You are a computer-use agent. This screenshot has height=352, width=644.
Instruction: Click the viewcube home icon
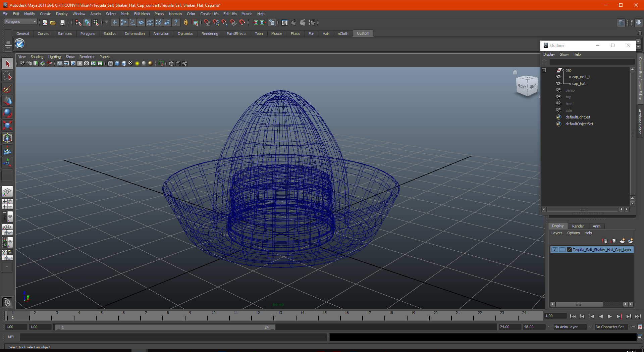515,72
